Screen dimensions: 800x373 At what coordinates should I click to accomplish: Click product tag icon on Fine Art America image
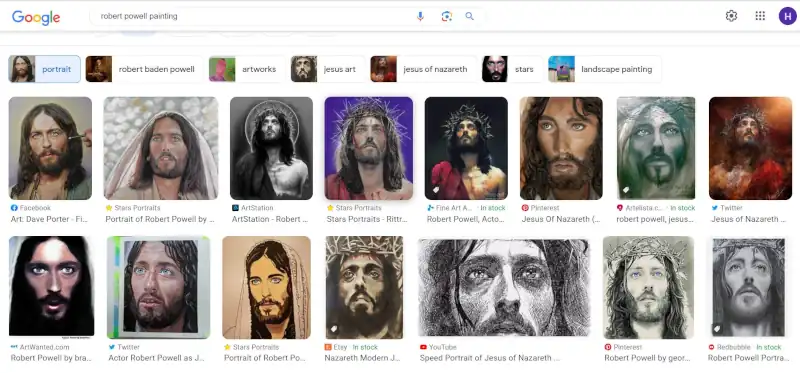tap(436, 190)
